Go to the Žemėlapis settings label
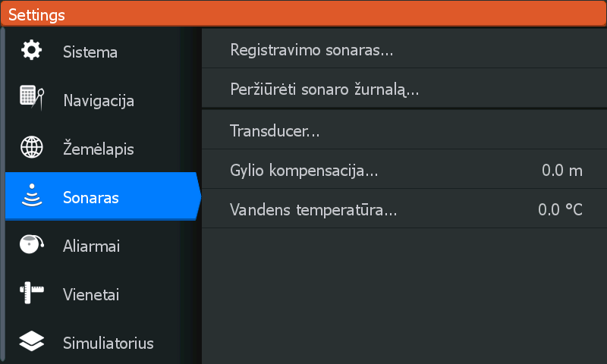The image size is (607, 364). tap(99, 149)
